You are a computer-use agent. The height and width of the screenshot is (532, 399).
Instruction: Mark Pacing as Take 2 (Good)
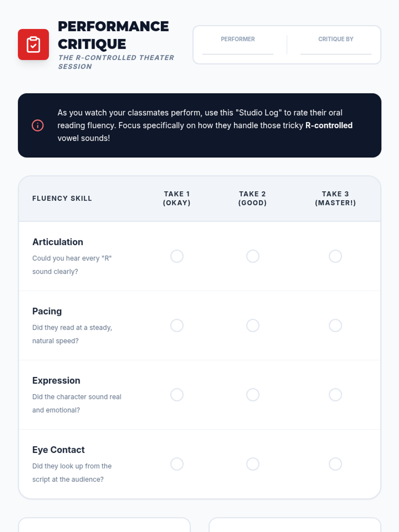pyautogui.click(x=253, y=326)
